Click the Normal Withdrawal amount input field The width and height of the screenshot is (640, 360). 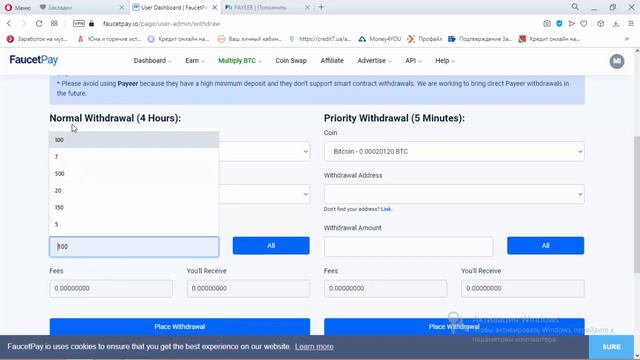(x=134, y=247)
